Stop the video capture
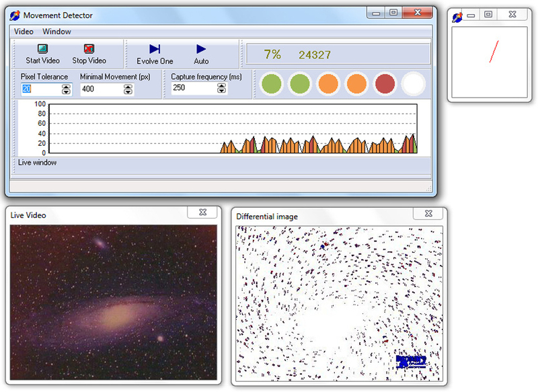Screen dimensions: 538x392 89,54
